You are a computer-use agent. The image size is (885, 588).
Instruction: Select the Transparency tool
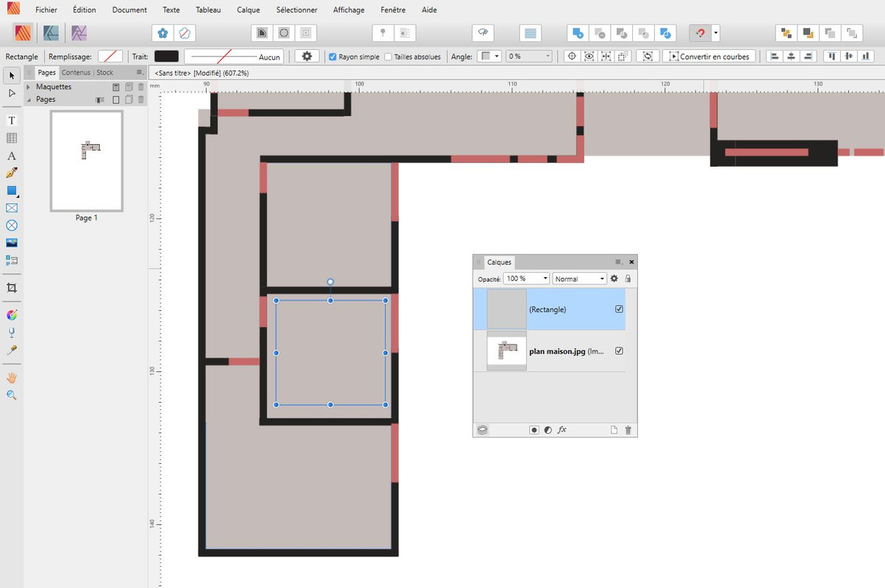tap(12, 333)
